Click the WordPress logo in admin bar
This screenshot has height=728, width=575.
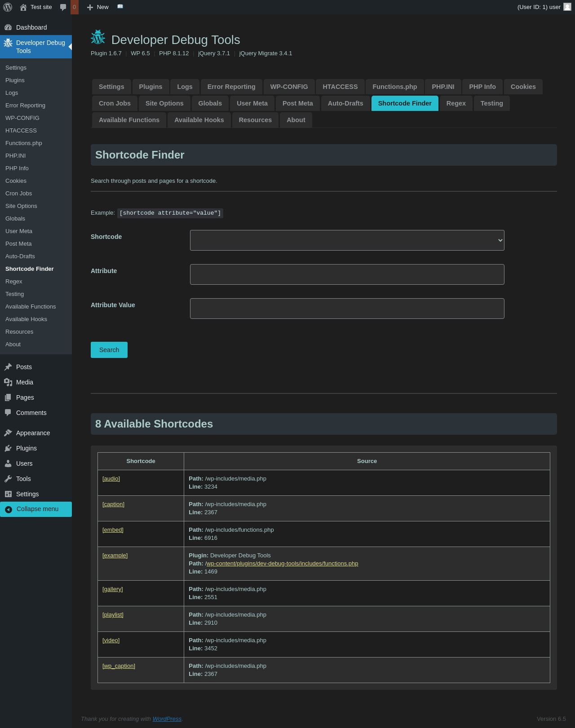[x=8, y=7]
